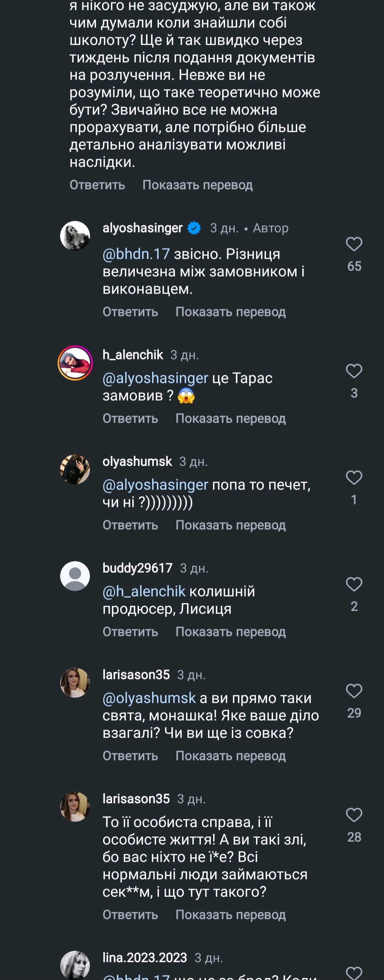This screenshot has height=980, width=384.
Task: Tap the blue verified badge beside alyoshasinger
Action: click(194, 228)
